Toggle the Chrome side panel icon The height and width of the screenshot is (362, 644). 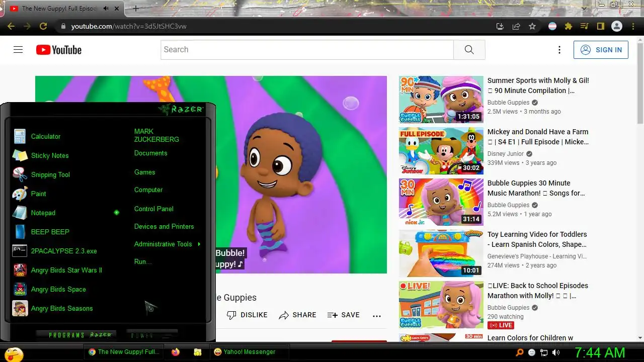[x=600, y=26]
